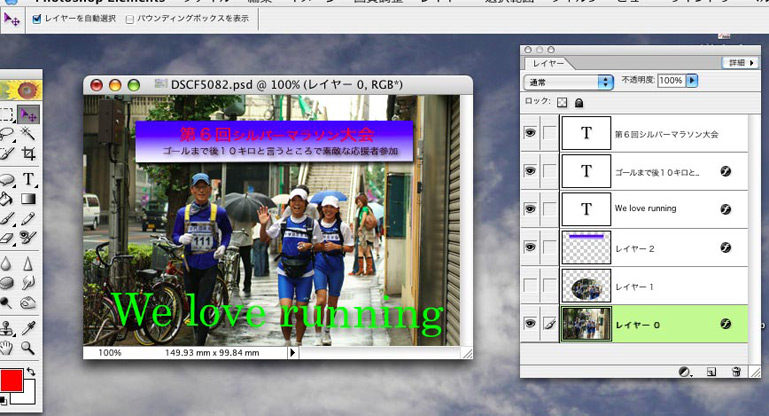Select the Type tool in the toolbox
This screenshot has height=416, width=769.
(x=28, y=179)
